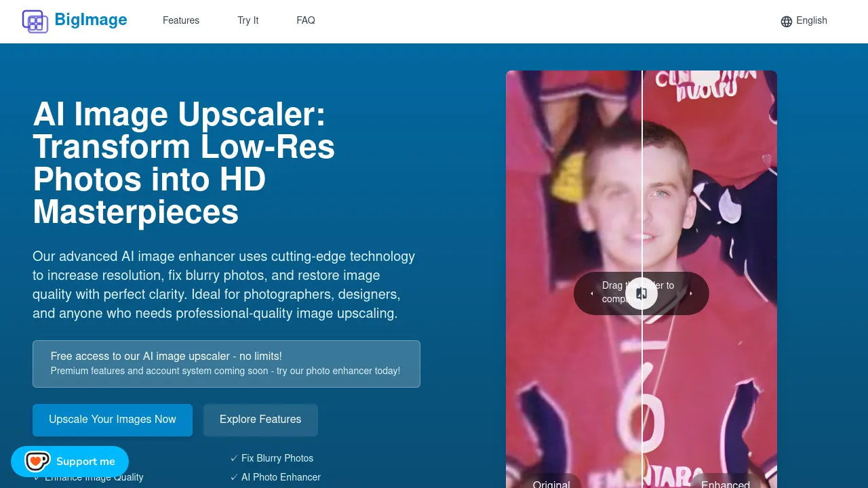Open the 'FAQ' page
Image resolution: width=868 pixels, height=488 pixels.
coord(306,20)
